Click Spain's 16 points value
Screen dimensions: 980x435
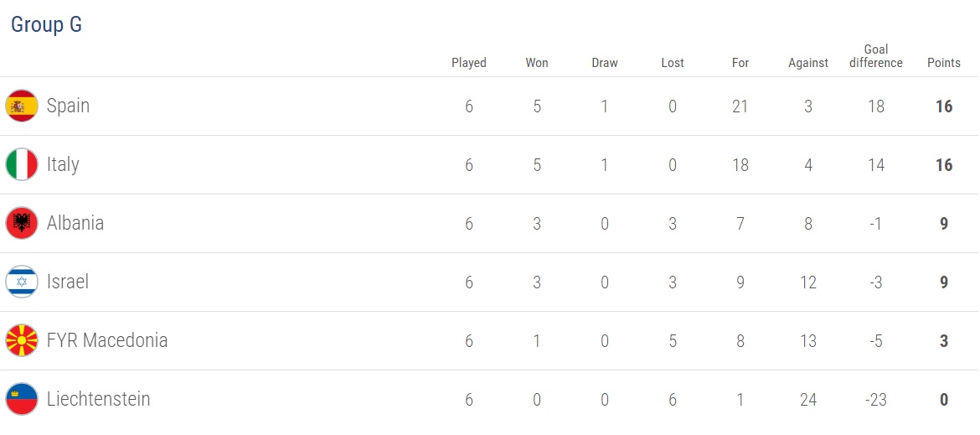pos(944,106)
